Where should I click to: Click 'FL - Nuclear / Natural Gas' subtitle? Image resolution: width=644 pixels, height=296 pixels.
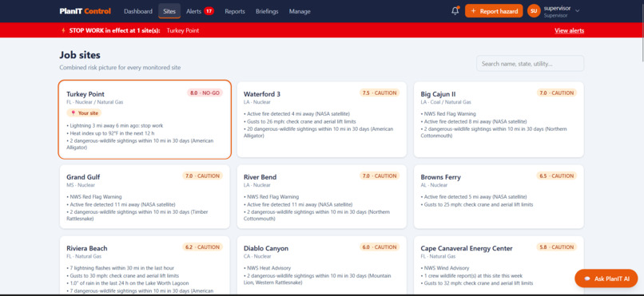tap(95, 102)
